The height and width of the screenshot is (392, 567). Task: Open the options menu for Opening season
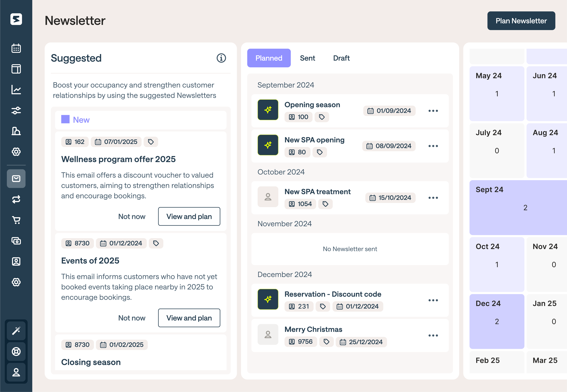(x=433, y=111)
